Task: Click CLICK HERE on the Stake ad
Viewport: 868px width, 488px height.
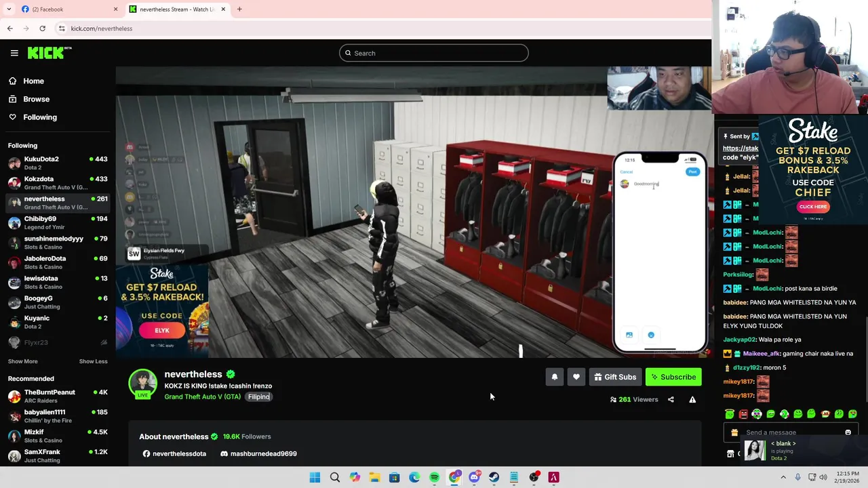Action: click(812, 207)
